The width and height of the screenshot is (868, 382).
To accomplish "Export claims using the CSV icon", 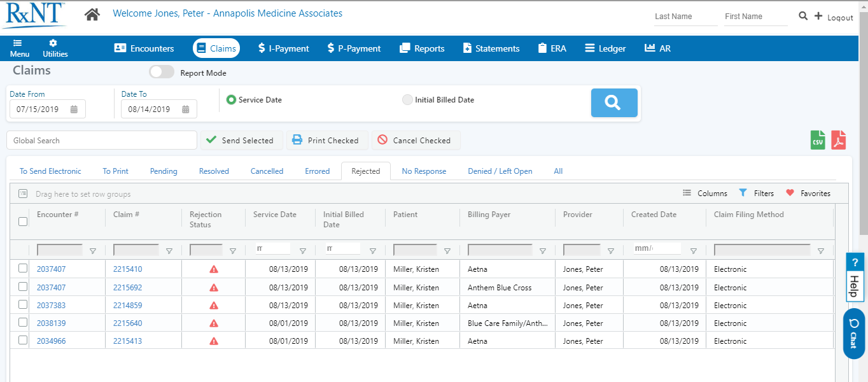I will click(817, 140).
